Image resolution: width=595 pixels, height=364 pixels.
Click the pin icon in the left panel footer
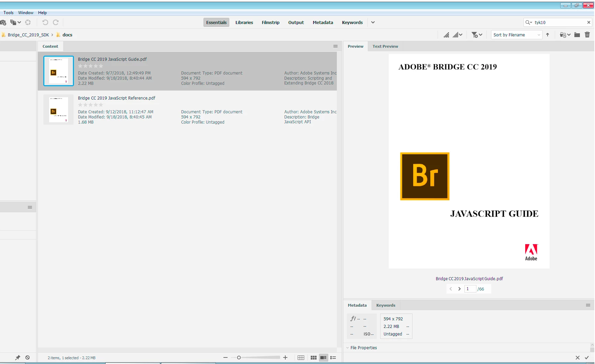point(18,357)
